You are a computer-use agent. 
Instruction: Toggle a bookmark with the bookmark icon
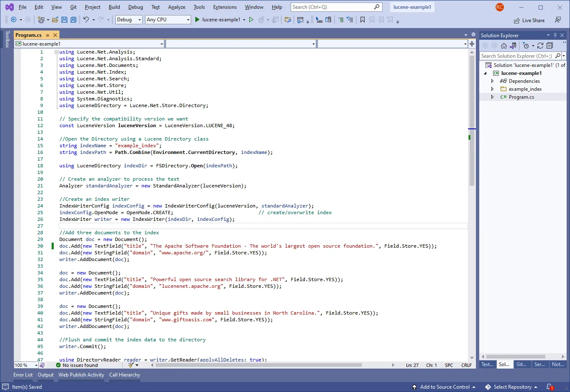(362, 20)
